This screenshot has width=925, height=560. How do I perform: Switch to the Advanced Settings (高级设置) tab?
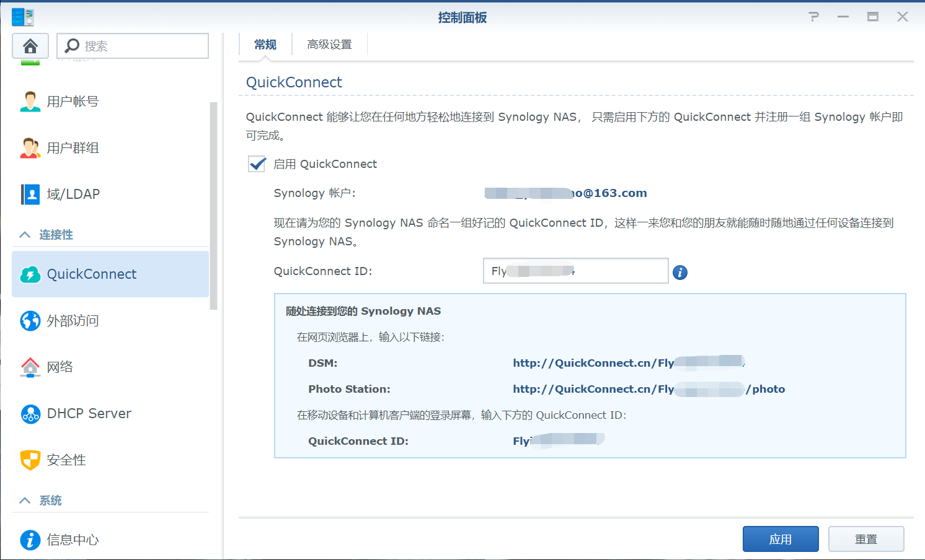[x=330, y=45]
